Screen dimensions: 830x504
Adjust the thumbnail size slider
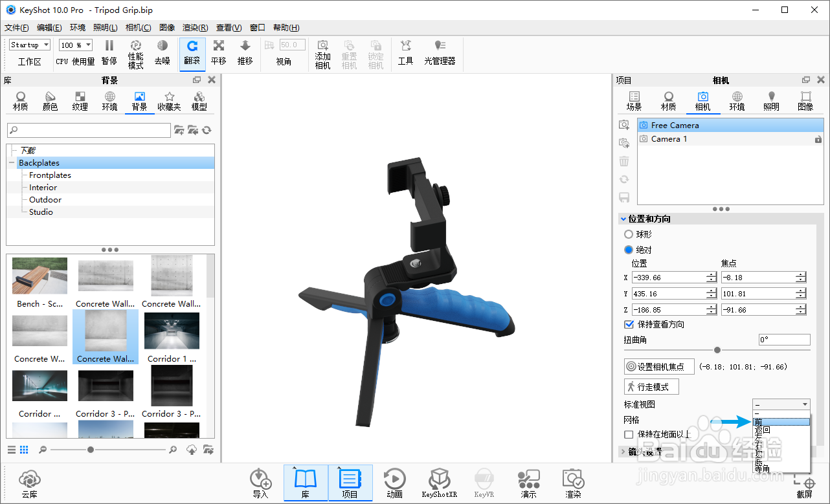pos(91,450)
